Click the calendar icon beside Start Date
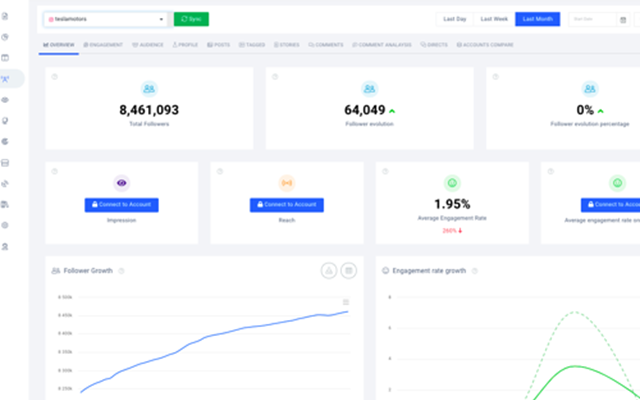 [x=623, y=20]
